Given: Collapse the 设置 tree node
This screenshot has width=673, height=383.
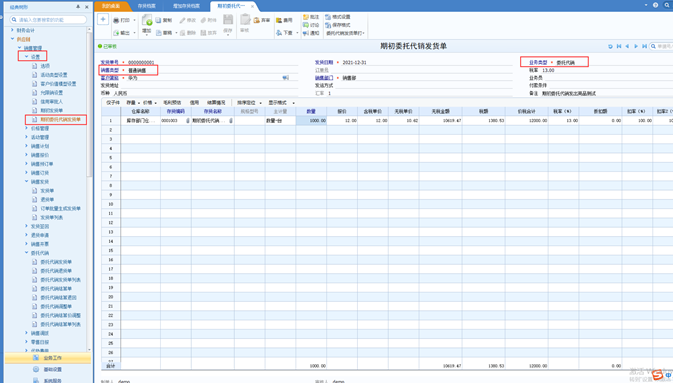Looking at the screenshot, I should point(27,57).
